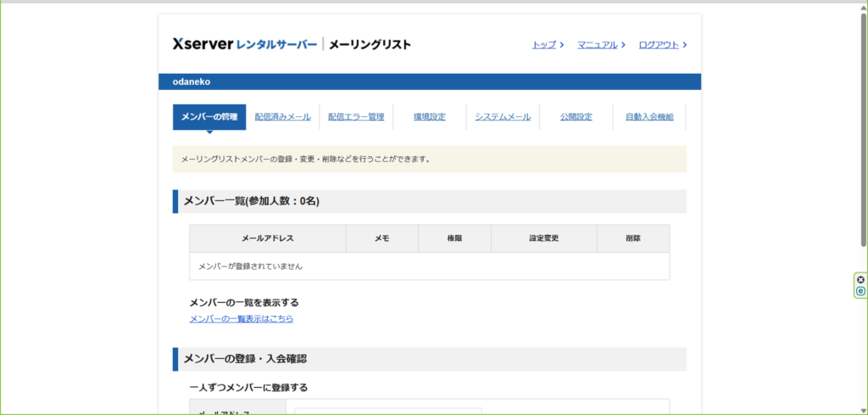Select the 自動入会機能 tab
The width and height of the screenshot is (868, 415).
[649, 117]
